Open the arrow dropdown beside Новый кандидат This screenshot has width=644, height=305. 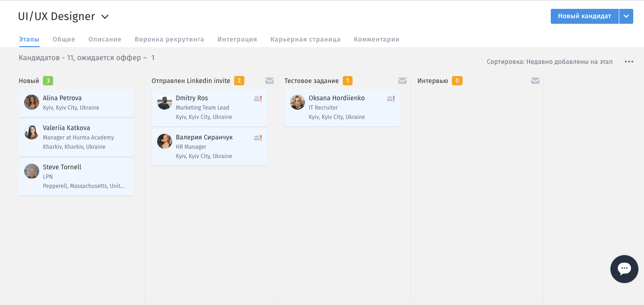[x=626, y=16]
